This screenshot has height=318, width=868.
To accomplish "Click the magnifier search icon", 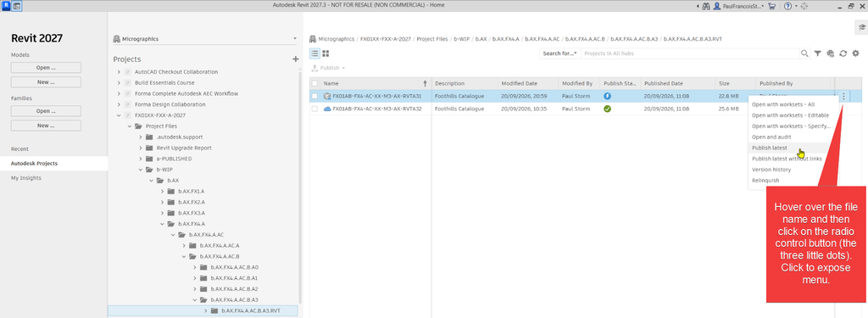I will (804, 53).
